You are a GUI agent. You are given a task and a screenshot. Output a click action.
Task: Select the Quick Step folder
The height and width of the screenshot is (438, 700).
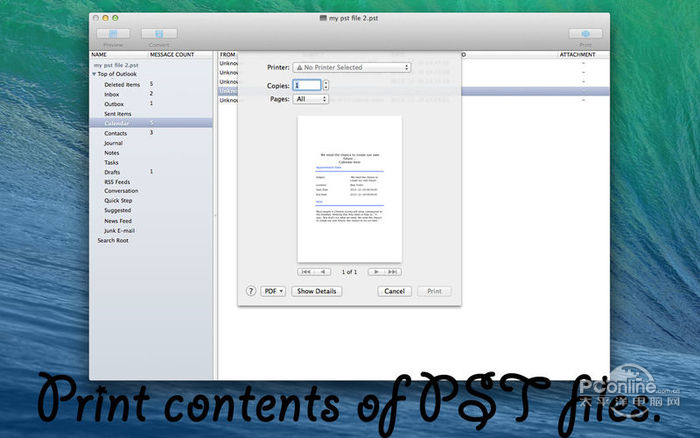[118, 200]
